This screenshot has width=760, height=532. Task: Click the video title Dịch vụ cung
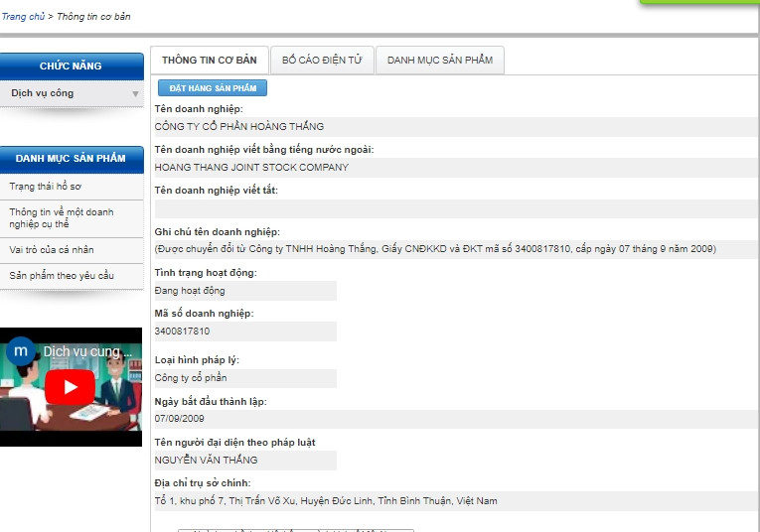click(x=87, y=351)
